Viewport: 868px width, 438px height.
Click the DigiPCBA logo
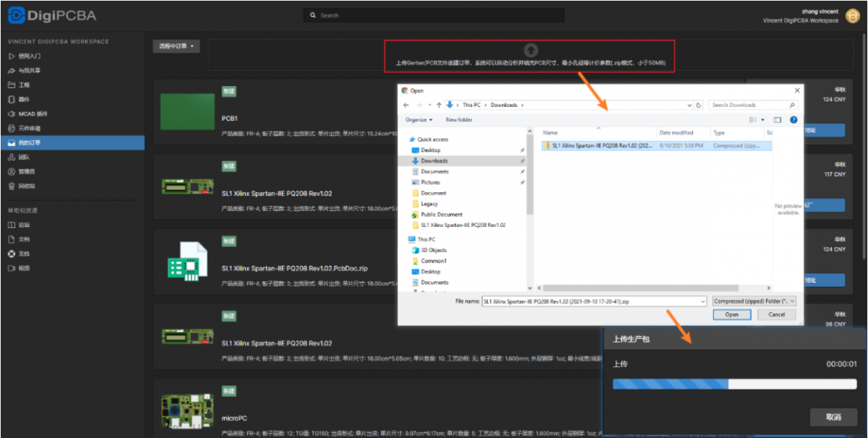[x=51, y=15]
